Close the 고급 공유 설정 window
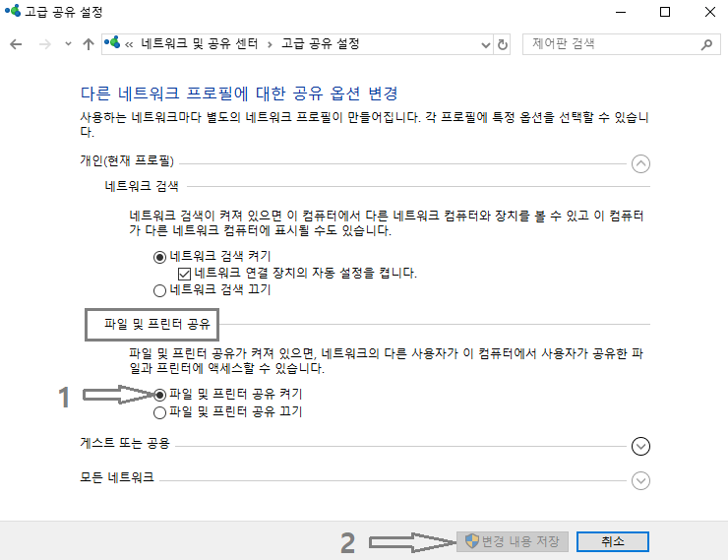The height and width of the screenshot is (560, 728). pyautogui.click(x=710, y=12)
